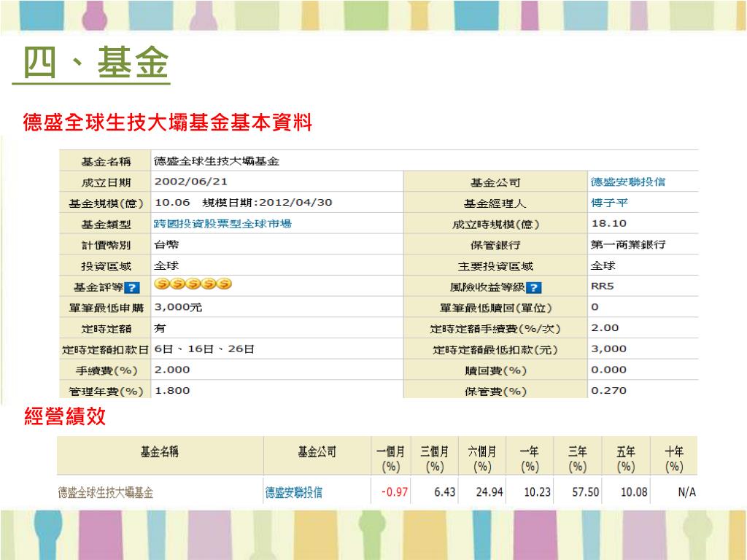Click the ten-year return value N/A
This screenshot has width=747, height=560.
point(686,492)
